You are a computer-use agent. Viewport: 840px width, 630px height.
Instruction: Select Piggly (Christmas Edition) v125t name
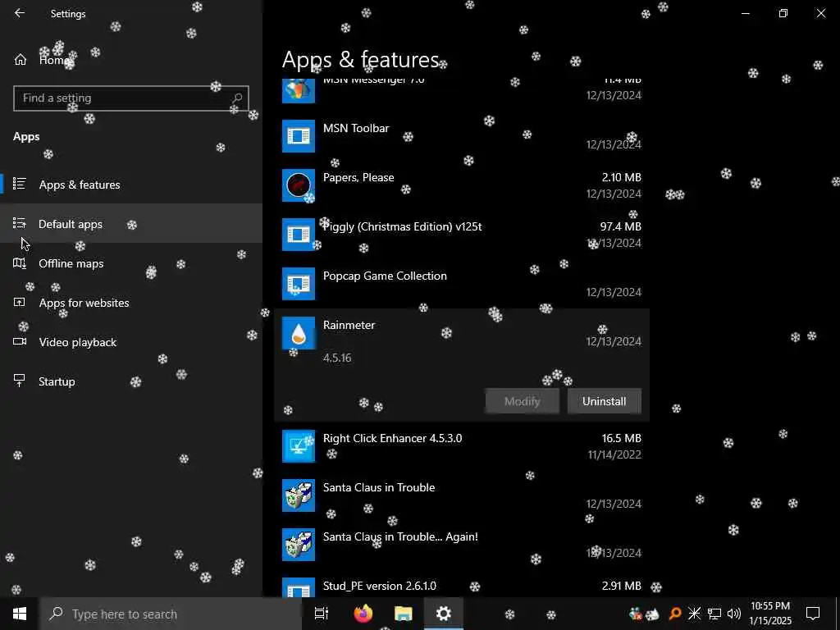[x=402, y=226]
